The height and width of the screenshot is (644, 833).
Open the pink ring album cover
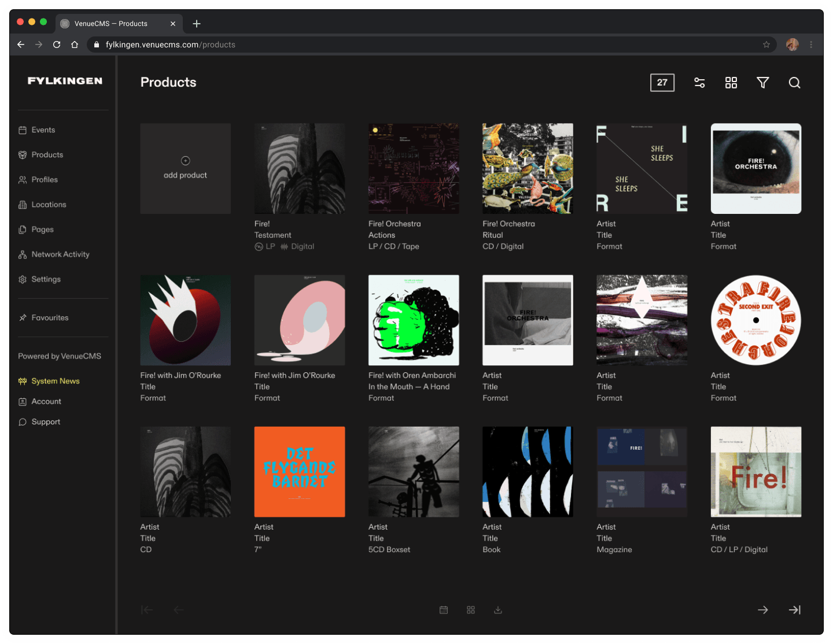[300, 320]
